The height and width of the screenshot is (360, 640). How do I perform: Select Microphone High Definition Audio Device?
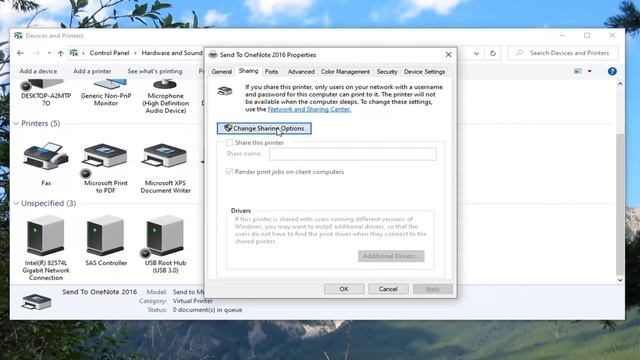pyautogui.click(x=165, y=102)
